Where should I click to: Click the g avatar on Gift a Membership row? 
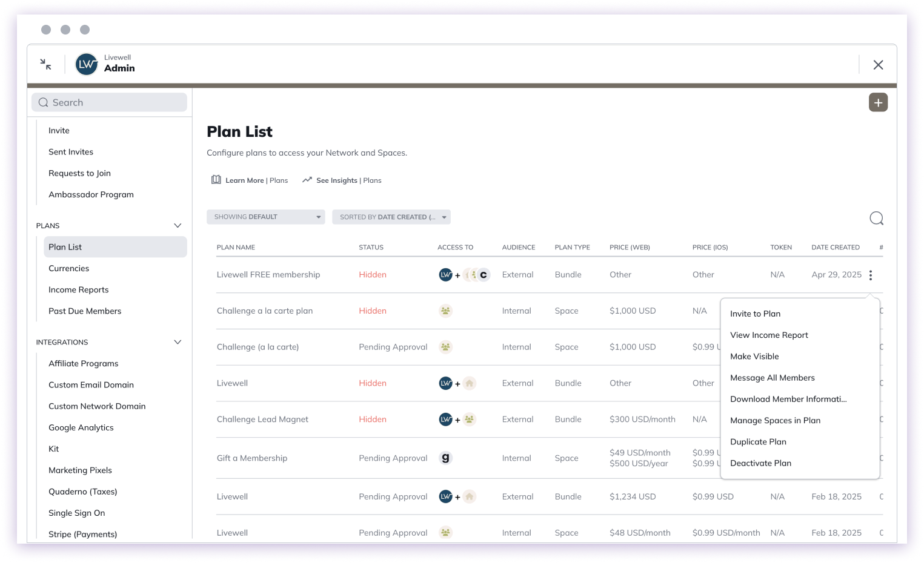(445, 458)
